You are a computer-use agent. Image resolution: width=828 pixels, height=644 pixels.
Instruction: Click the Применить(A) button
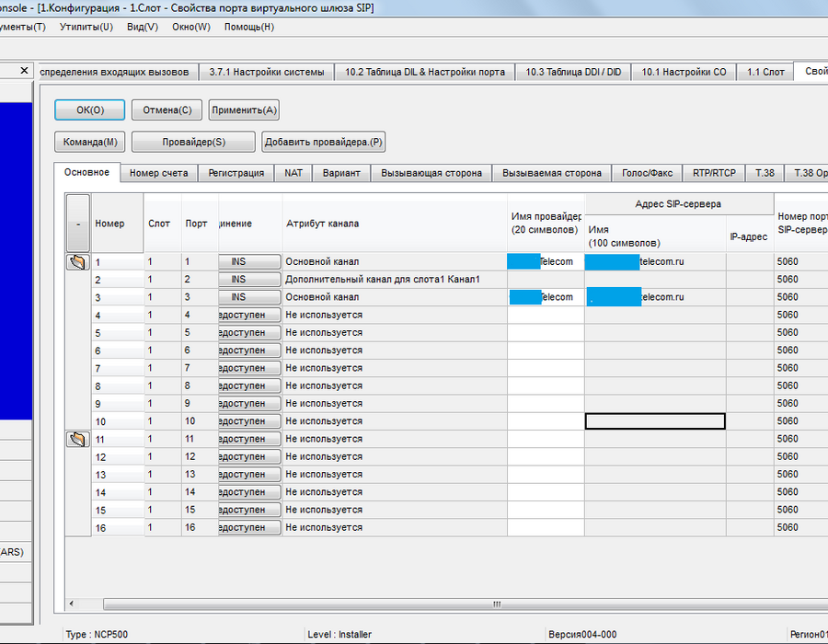pyautogui.click(x=244, y=109)
